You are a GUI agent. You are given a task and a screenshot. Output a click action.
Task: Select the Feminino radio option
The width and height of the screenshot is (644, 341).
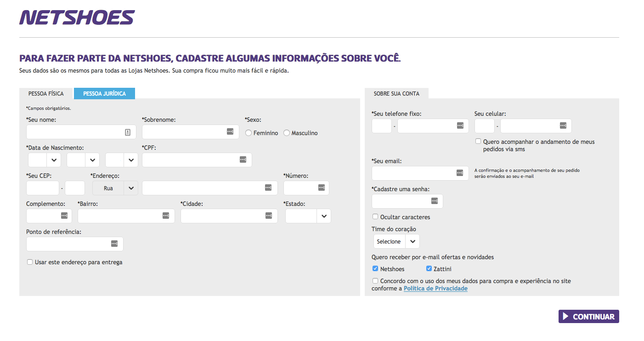(x=249, y=133)
